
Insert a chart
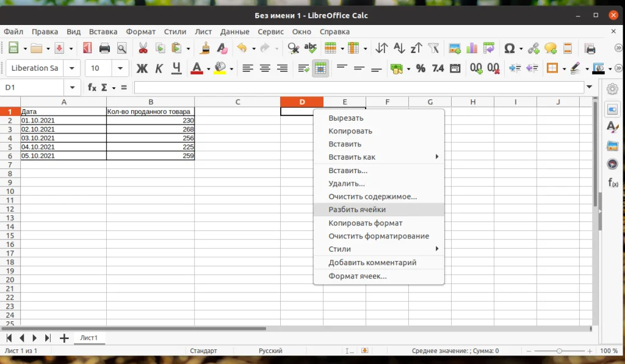point(471,47)
